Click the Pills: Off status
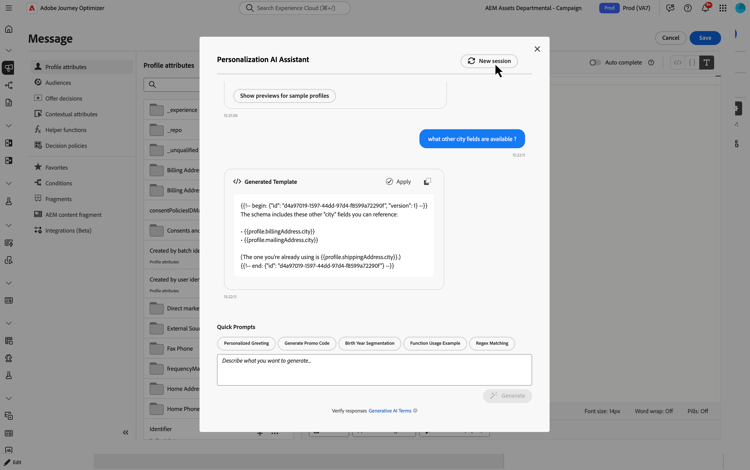750x470 pixels. [x=697, y=411]
